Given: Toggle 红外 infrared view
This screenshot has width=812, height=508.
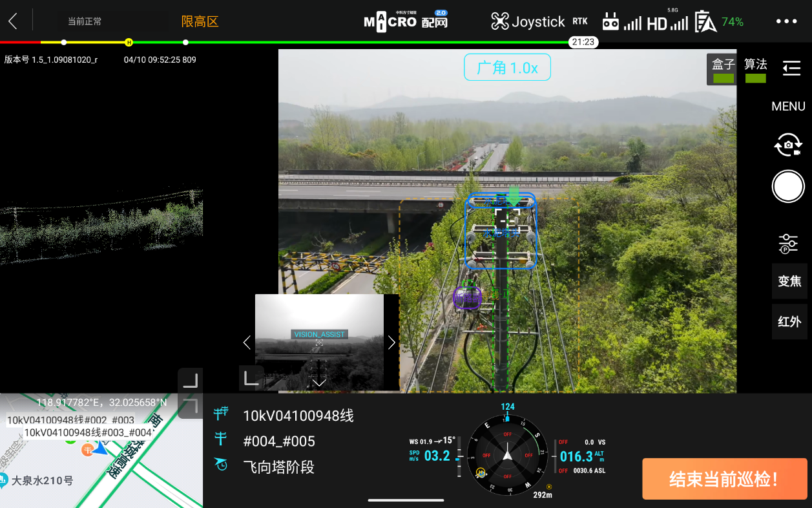Looking at the screenshot, I should click(789, 321).
